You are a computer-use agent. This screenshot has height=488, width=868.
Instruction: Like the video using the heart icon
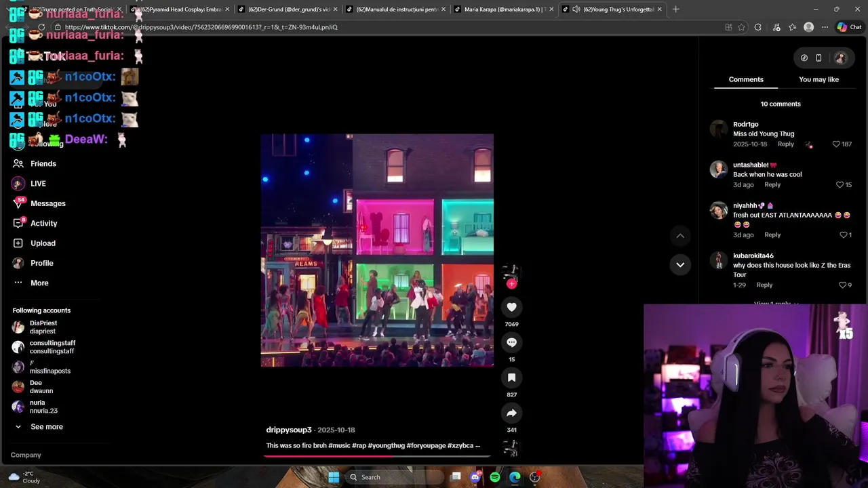(x=511, y=307)
